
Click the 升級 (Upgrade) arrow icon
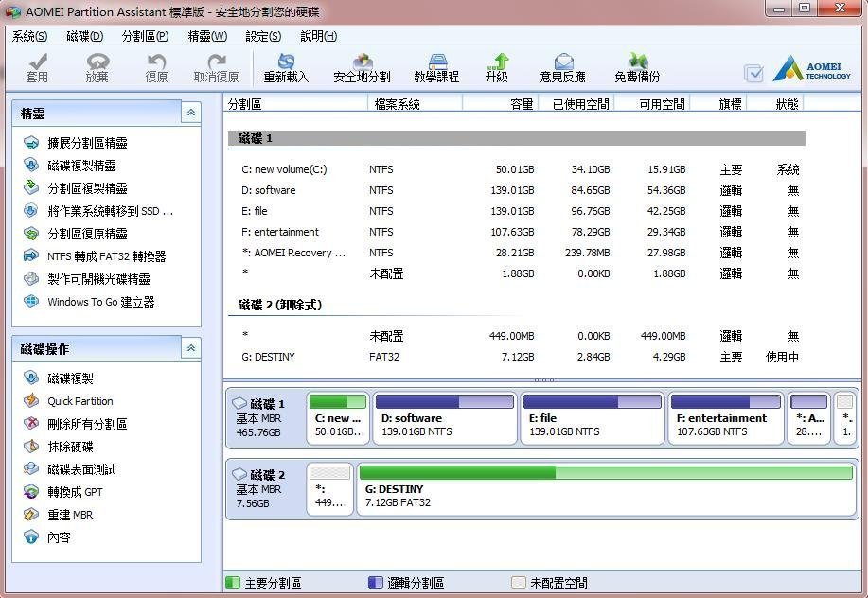click(x=497, y=68)
